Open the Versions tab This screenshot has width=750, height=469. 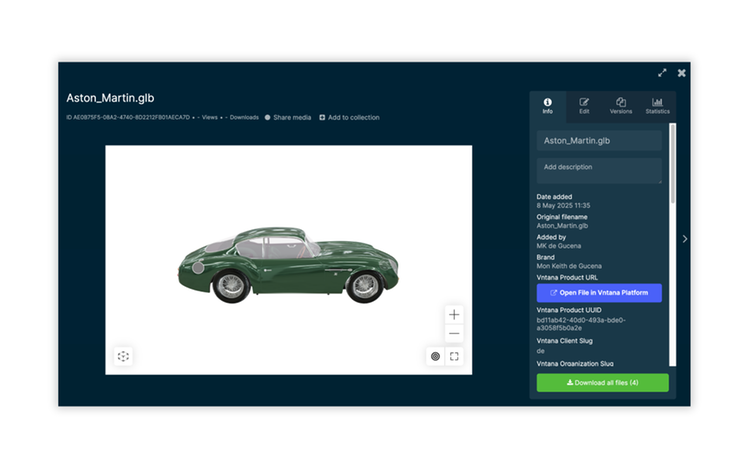(x=620, y=106)
